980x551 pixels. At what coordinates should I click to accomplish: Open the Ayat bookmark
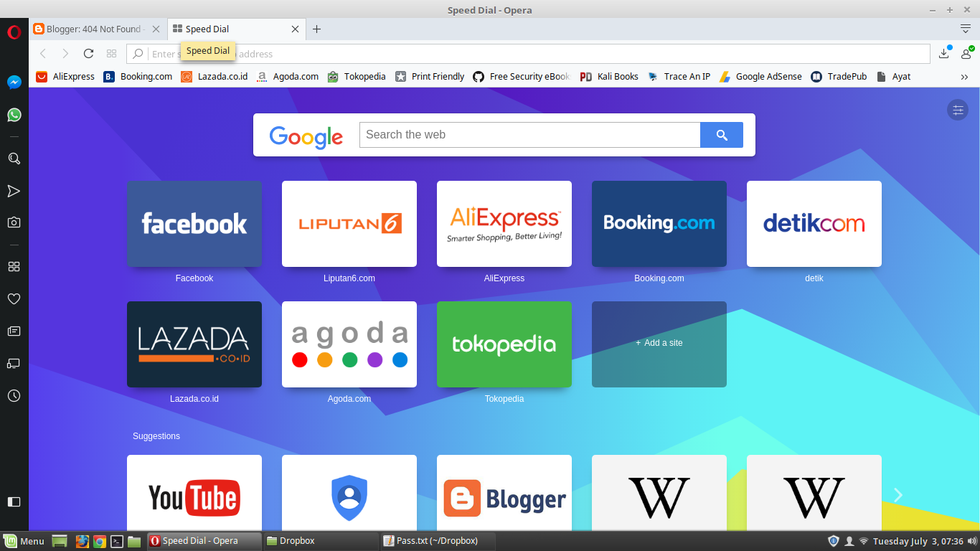(893, 77)
